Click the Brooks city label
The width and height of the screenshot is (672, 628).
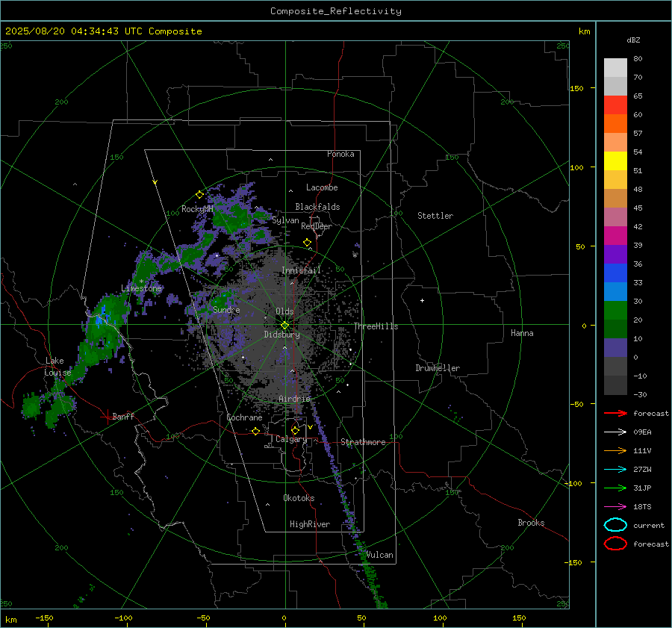point(531,523)
